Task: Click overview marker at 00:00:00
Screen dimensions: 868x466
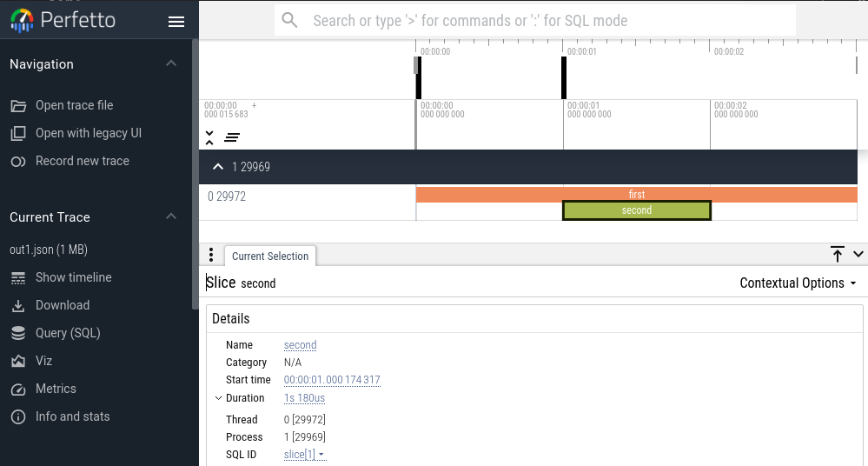Action: tap(419, 78)
